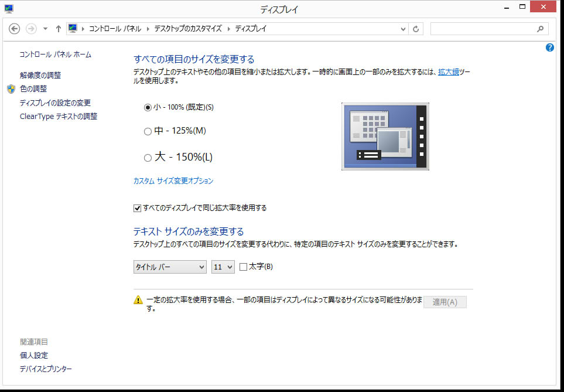Go up one level with Up arrow
This screenshot has height=392, width=564.
tap(59, 29)
